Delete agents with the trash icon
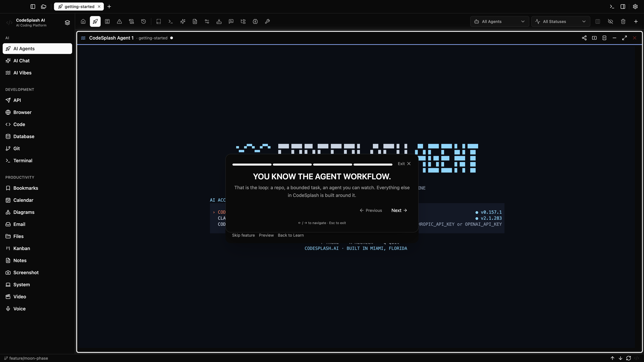This screenshot has width=644, height=362. pyautogui.click(x=623, y=21)
